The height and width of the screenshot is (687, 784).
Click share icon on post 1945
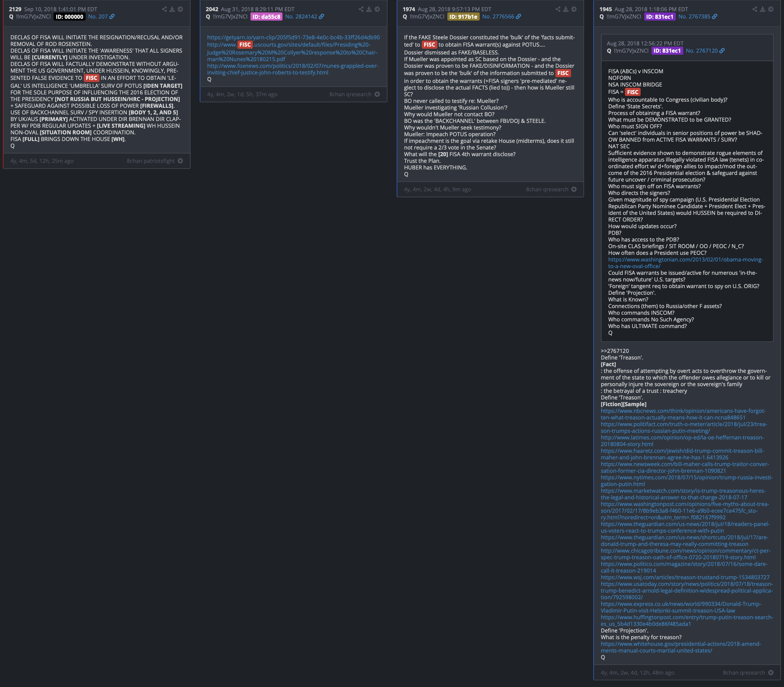click(x=754, y=9)
